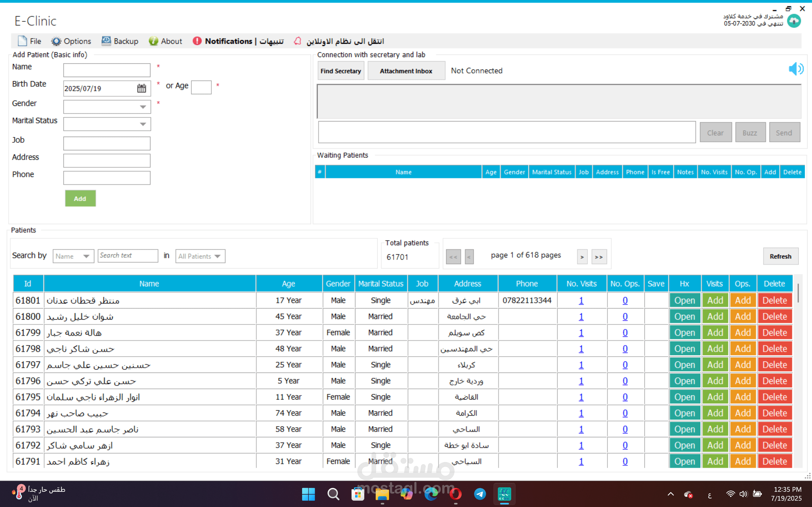This screenshot has height=507, width=812.
Task: Open File Explorer from taskbar
Action: (x=382, y=494)
